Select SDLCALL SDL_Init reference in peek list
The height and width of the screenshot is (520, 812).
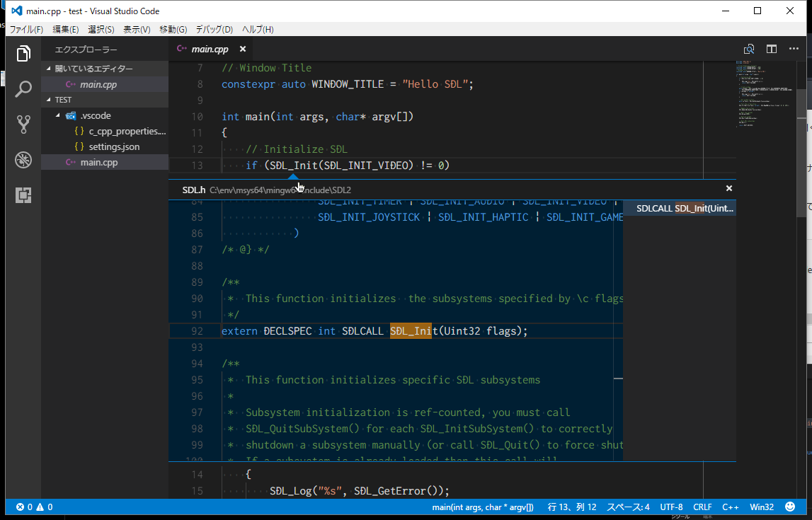coord(680,209)
